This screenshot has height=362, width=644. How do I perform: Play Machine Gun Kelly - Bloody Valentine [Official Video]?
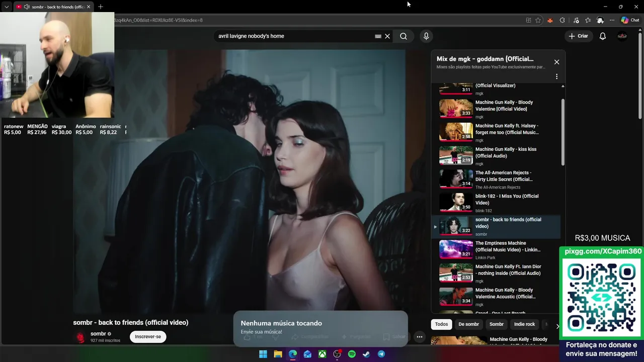[x=496, y=109]
